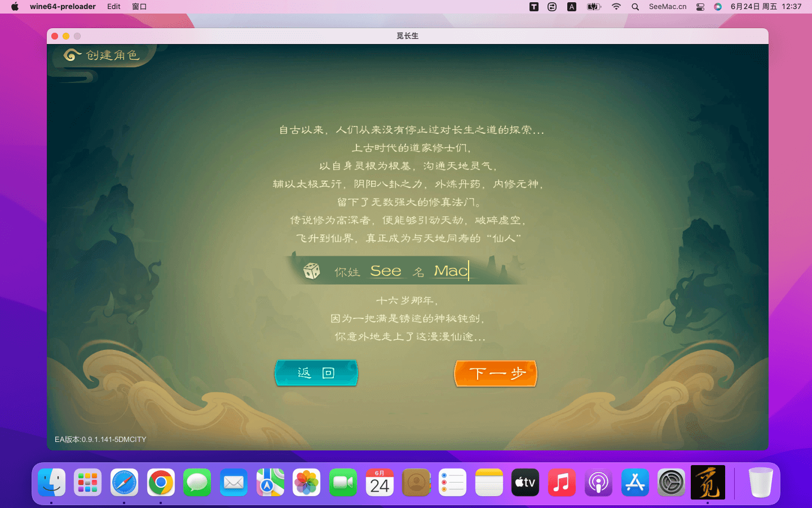Open Calendar showing 24 in the Dock
The width and height of the screenshot is (812, 508).
(379, 483)
